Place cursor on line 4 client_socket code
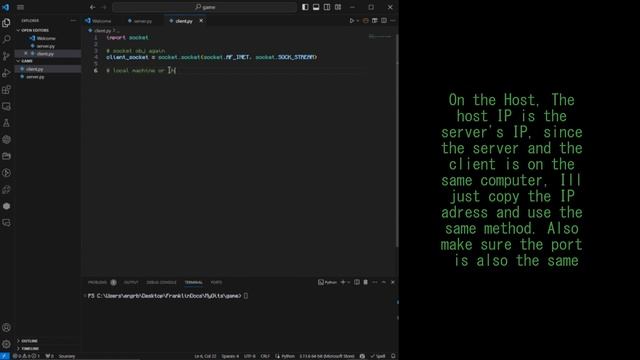640x360 pixels. tap(211, 57)
